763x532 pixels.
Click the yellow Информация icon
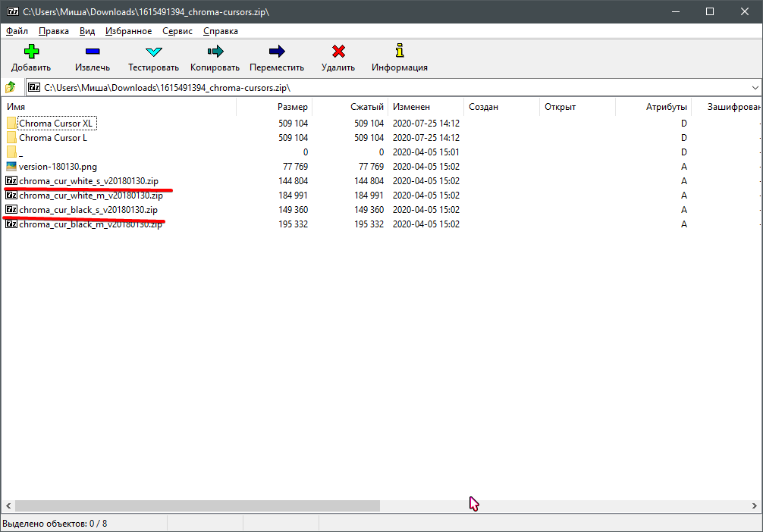pos(400,51)
